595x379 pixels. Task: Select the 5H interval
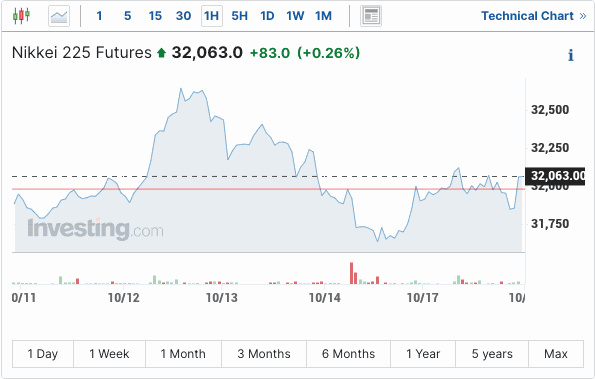tap(240, 16)
